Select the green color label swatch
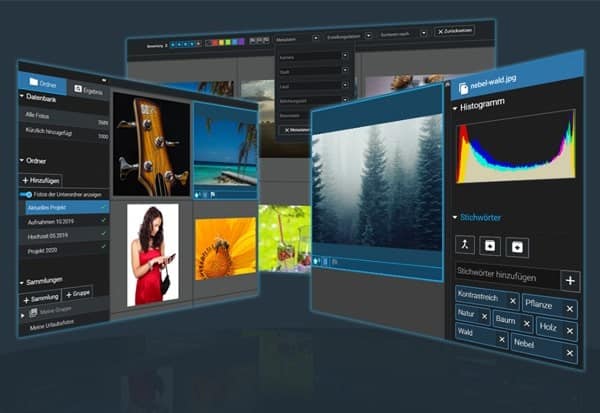This screenshot has height=413, width=600. point(228,42)
